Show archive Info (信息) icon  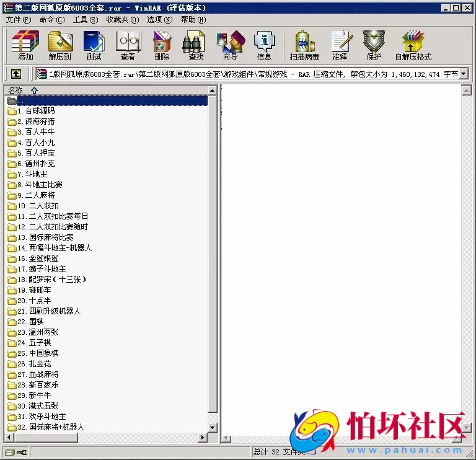(x=264, y=45)
